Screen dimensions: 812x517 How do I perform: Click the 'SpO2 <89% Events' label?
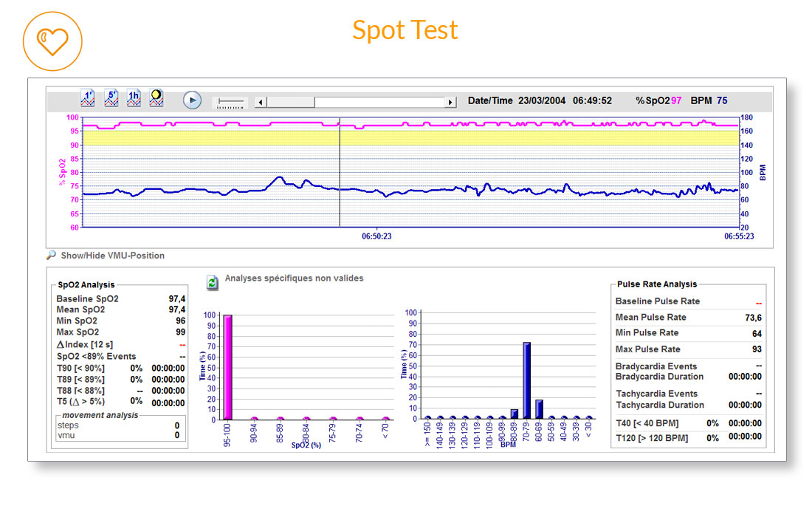[x=96, y=357]
